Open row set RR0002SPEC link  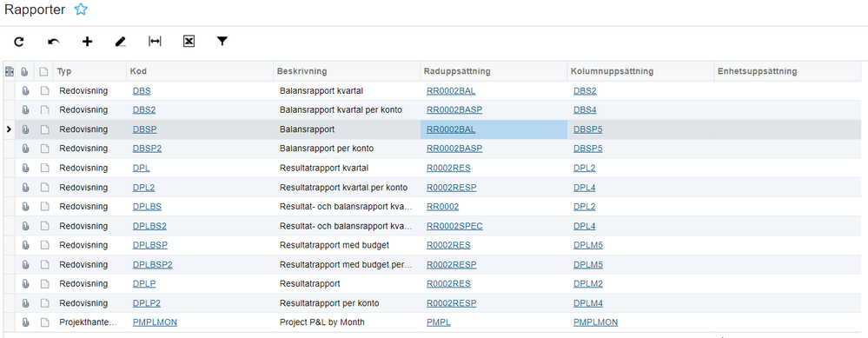[454, 226]
